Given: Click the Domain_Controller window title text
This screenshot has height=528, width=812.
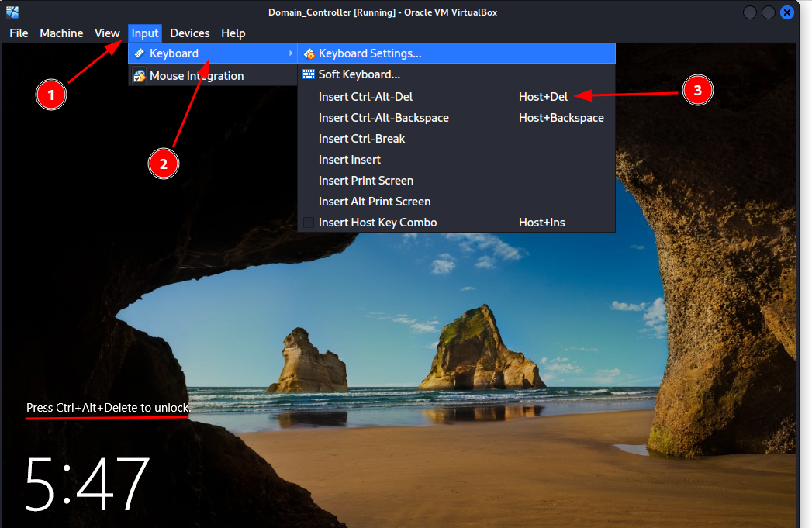Looking at the screenshot, I should 382,12.
